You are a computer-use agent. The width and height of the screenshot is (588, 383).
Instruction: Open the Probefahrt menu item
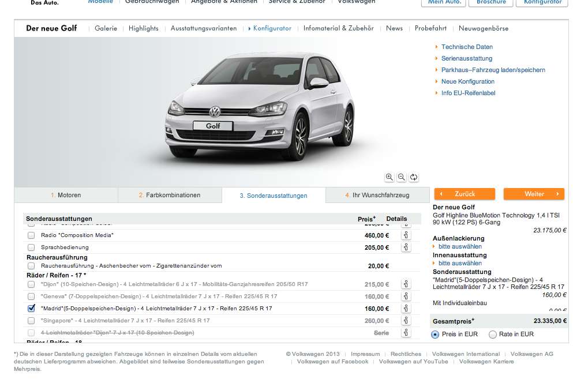(430, 28)
